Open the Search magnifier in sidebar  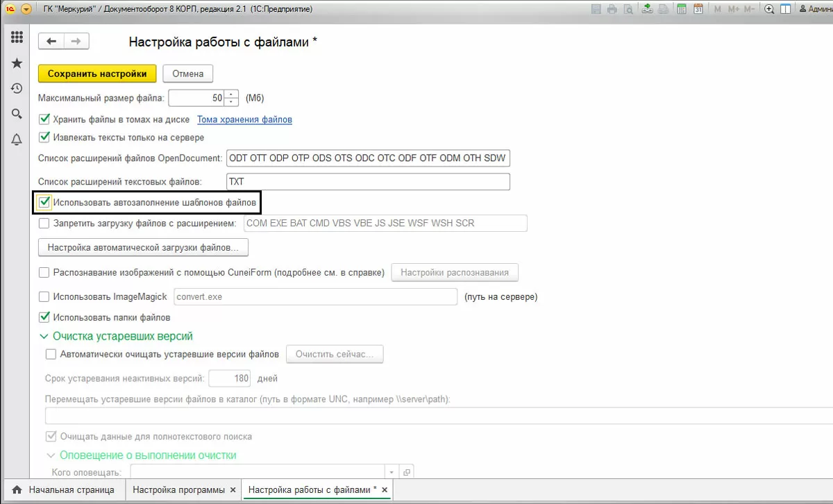(17, 114)
